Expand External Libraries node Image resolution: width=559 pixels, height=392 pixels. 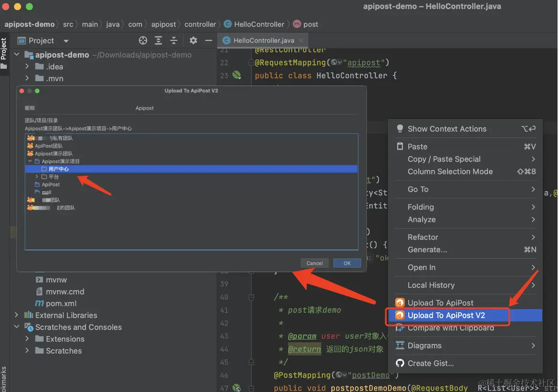click(x=16, y=315)
